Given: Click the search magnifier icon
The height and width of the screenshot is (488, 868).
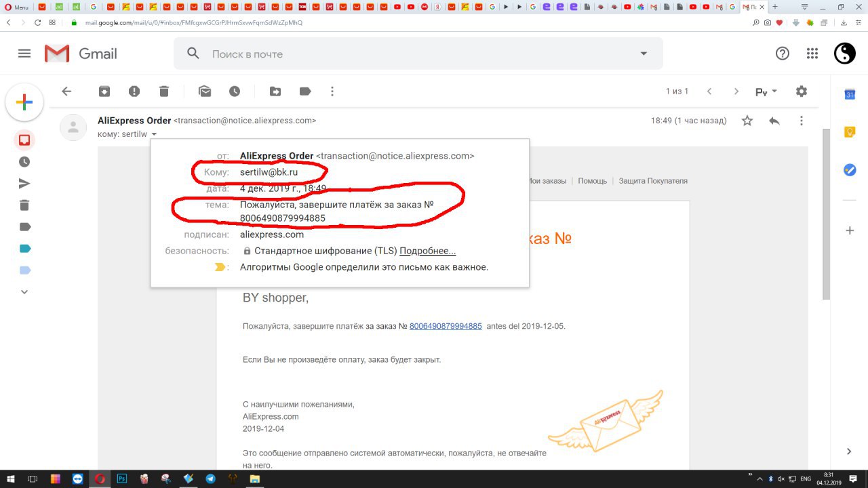Looking at the screenshot, I should (193, 54).
